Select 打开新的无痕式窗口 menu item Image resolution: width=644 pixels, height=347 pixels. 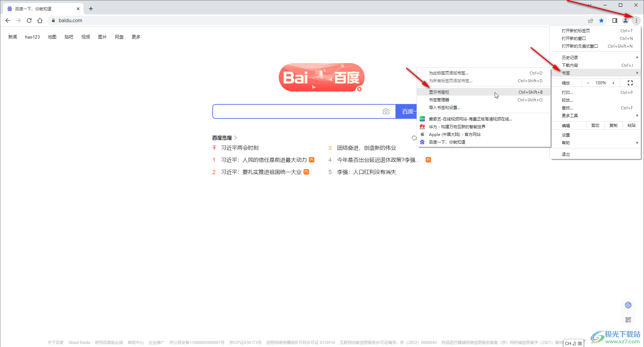596,46
